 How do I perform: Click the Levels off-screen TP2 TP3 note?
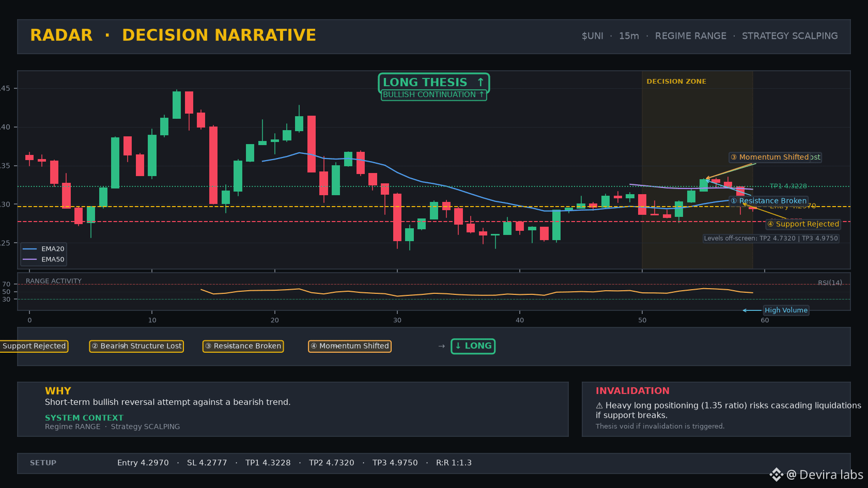coord(770,239)
